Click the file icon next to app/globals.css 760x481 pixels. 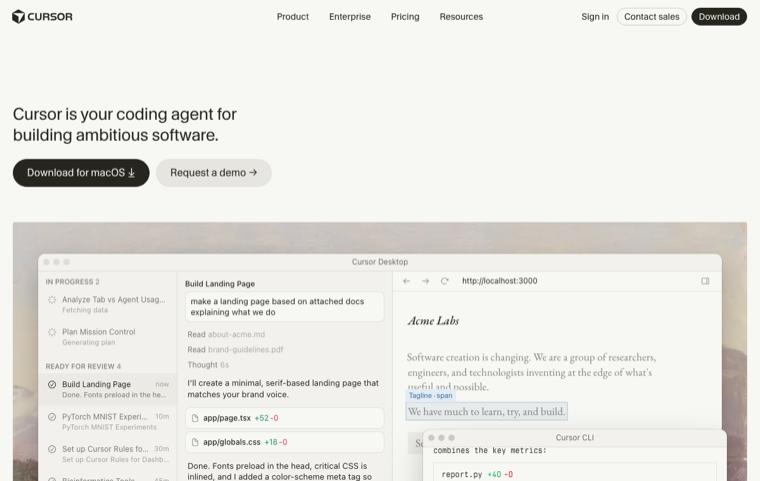(195, 442)
